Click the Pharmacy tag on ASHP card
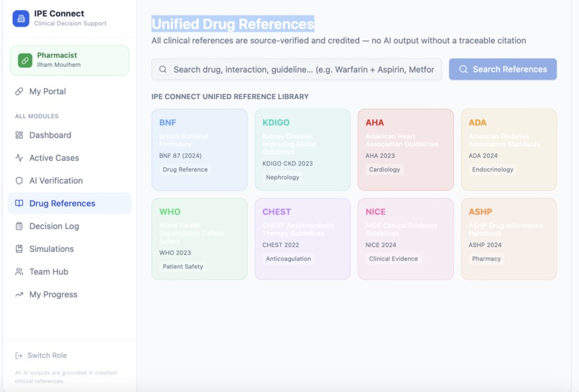 [x=486, y=258]
